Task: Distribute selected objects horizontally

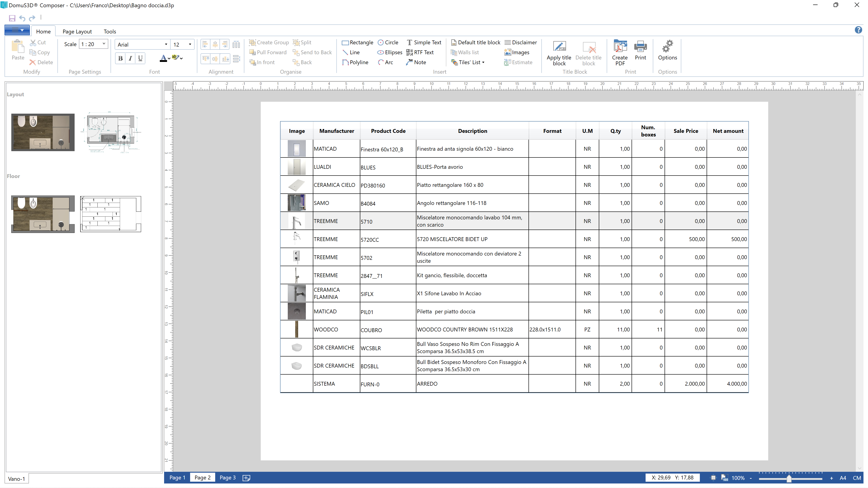Action: 236,44
